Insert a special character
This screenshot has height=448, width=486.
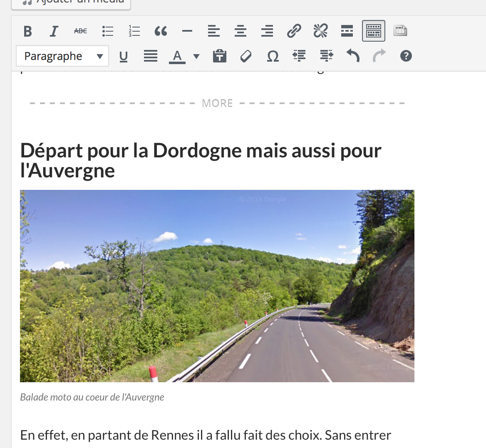tap(273, 56)
